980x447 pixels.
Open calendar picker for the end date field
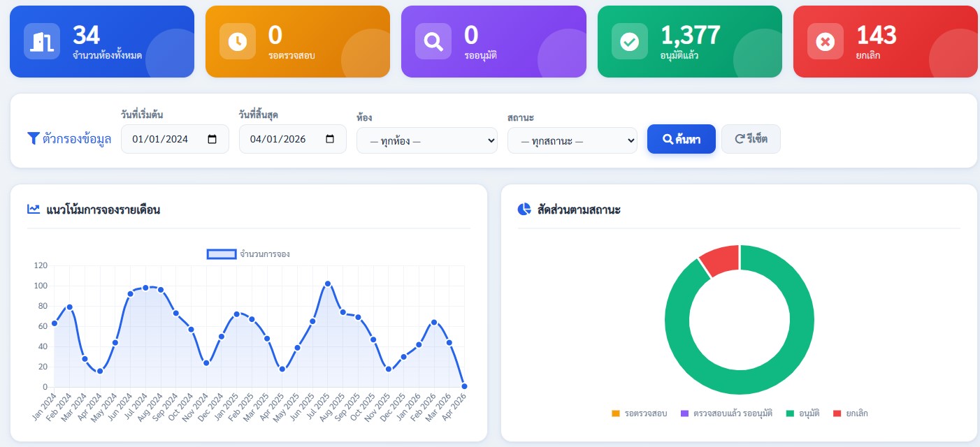330,139
